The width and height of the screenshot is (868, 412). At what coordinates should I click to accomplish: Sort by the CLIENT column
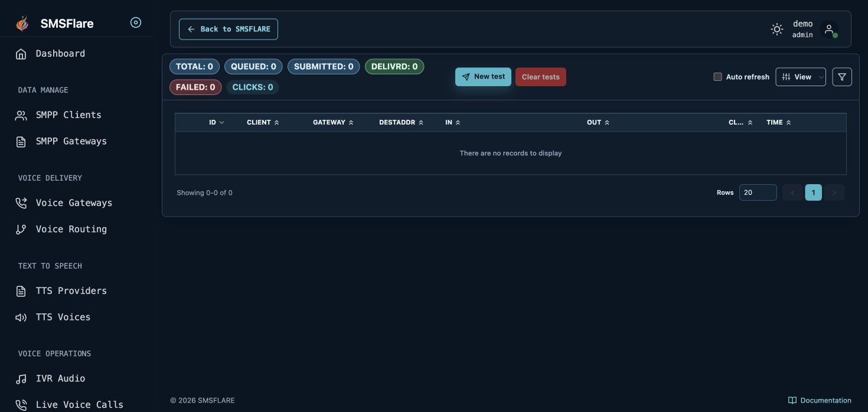tap(263, 122)
